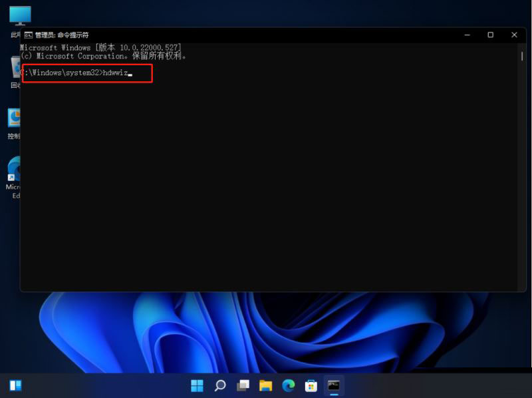This screenshot has width=532, height=398.
Task: Maximize the Command Prompt window
Action: (x=490, y=35)
